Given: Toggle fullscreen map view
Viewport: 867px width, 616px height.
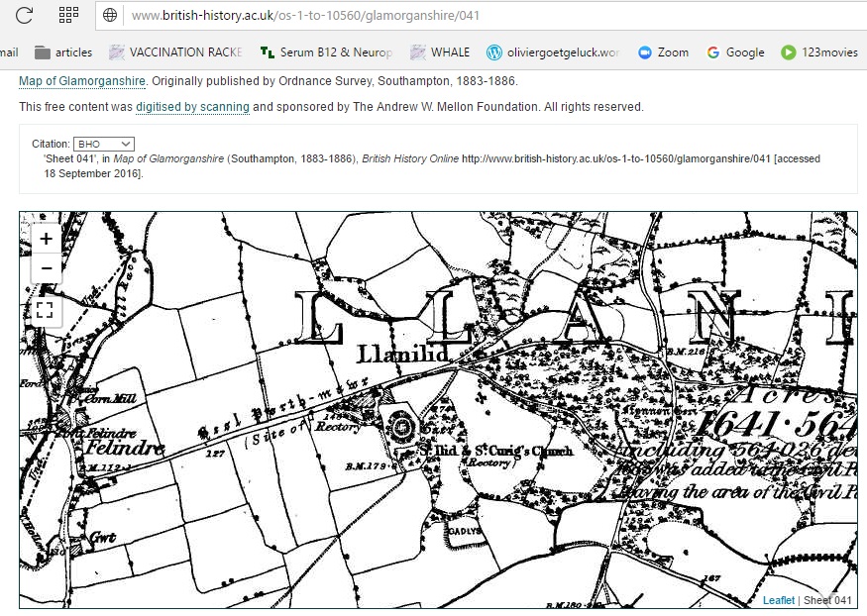Looking at the screenshot, I should pyautogui.click(x=45, y=310).
